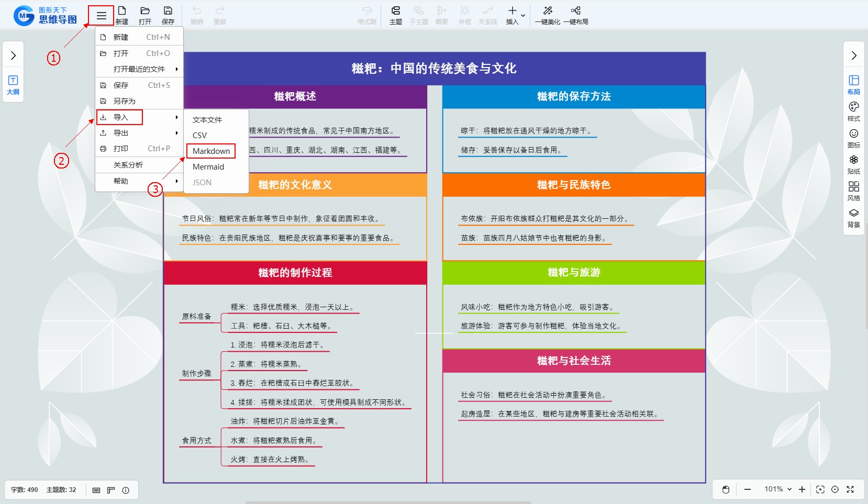Click the Add Topic toolbar button
This screenshot has height=504, width=868.
[x=396, y=15]
